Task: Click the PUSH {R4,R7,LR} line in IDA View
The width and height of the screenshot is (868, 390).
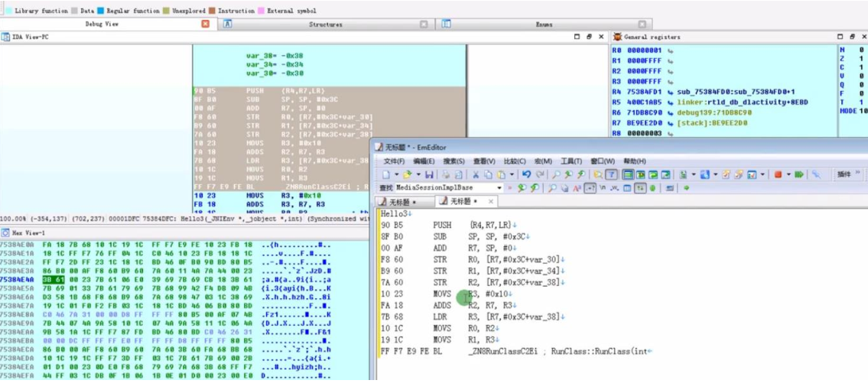Action: (330, 90)
